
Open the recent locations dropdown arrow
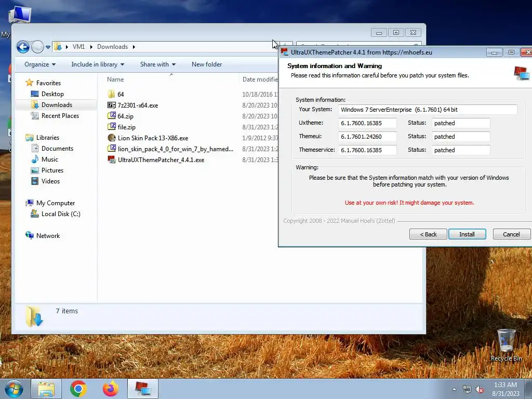click(48, 47)
